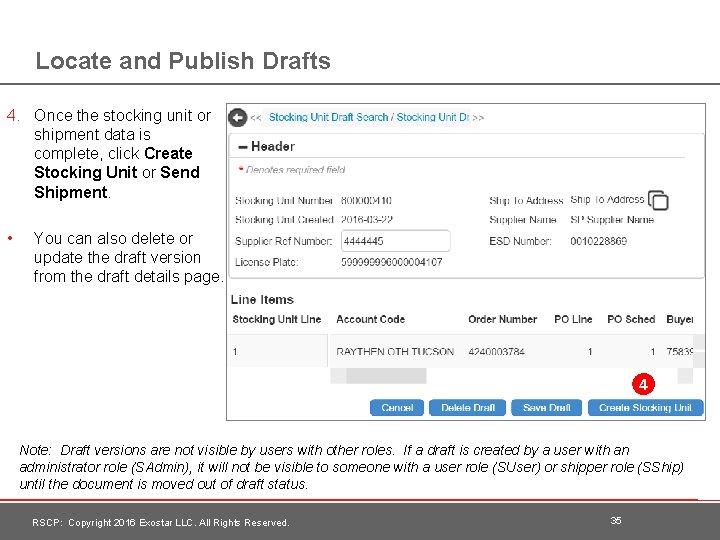Click the SP Supplier Name value

[x=612, y=220]
